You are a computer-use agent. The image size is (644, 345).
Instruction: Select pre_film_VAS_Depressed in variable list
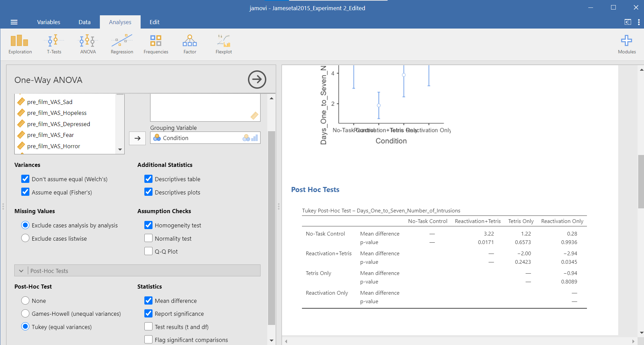click(x=58, y=124)
